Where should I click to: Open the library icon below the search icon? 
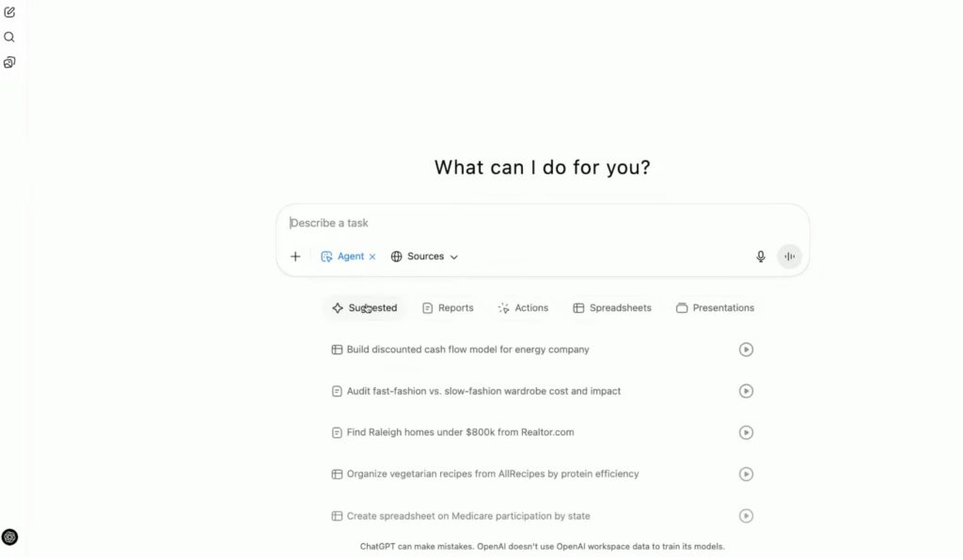coord(9,63)
